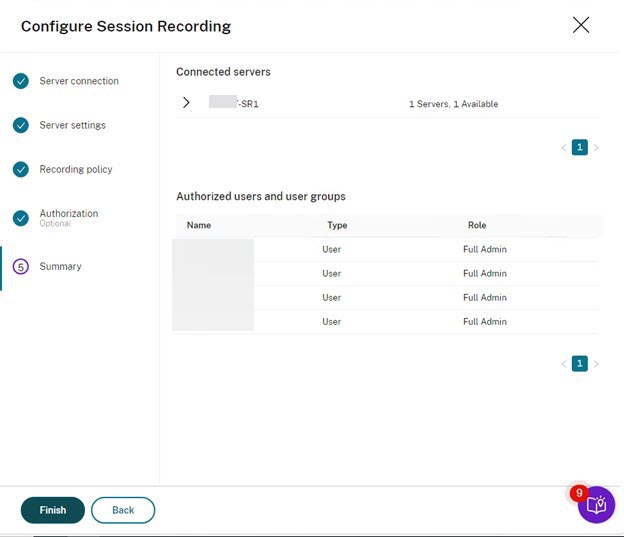Close the Configure Session Recording dialog
The image size is (624, 537).
(581, 25)
